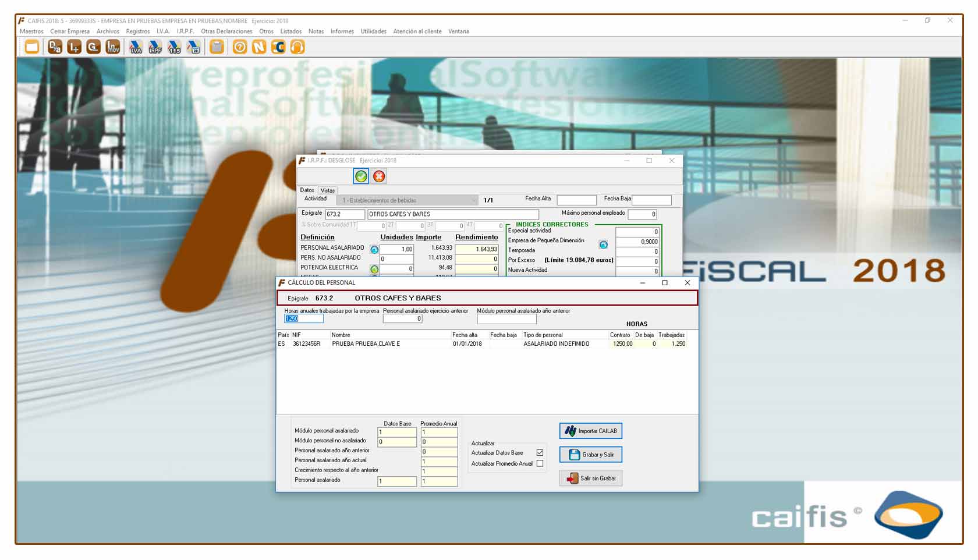This screenshot has height=560, width=978.
Task: Open the I.R.P.F. menu
Action: click(185, 31)
